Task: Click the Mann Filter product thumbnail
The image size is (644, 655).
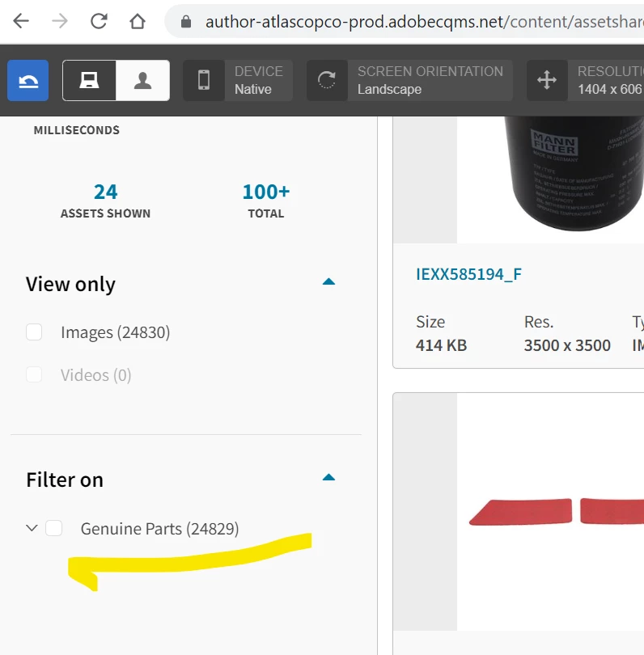Action: (550, 180)
